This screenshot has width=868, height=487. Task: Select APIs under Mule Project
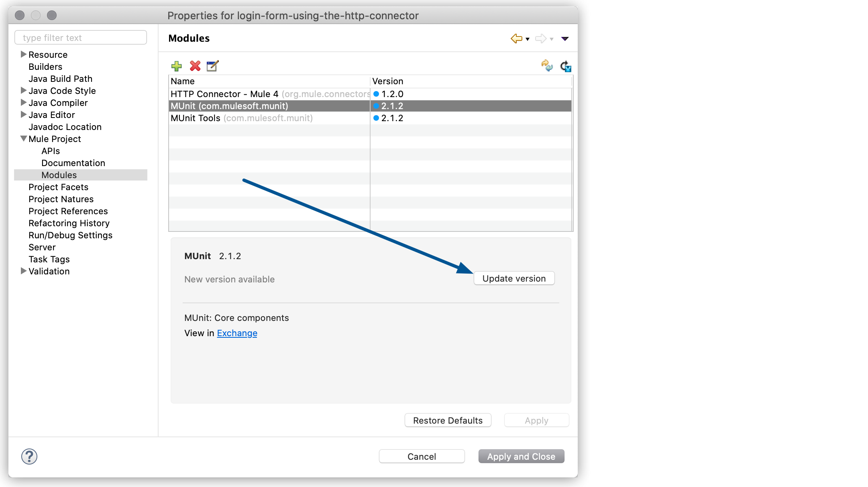click(x=50, y=150)
